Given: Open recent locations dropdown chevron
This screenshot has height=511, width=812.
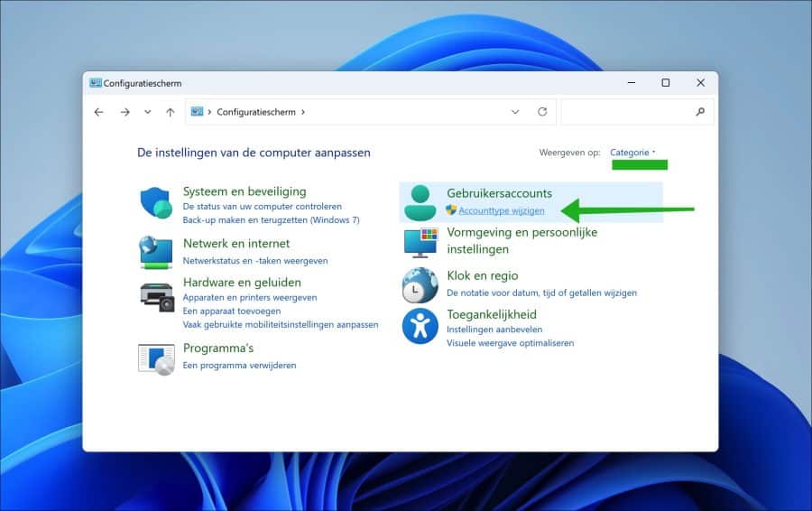Looking at the screenshot, I should tap(148, 112).
